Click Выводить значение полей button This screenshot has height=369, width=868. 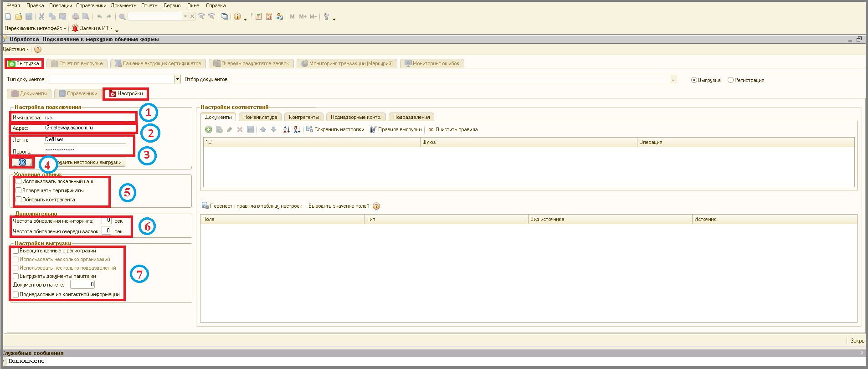(x=339, y=206)
